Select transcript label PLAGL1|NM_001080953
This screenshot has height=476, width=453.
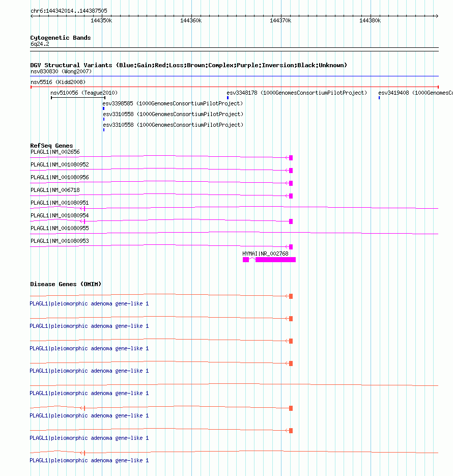point(60,241)
